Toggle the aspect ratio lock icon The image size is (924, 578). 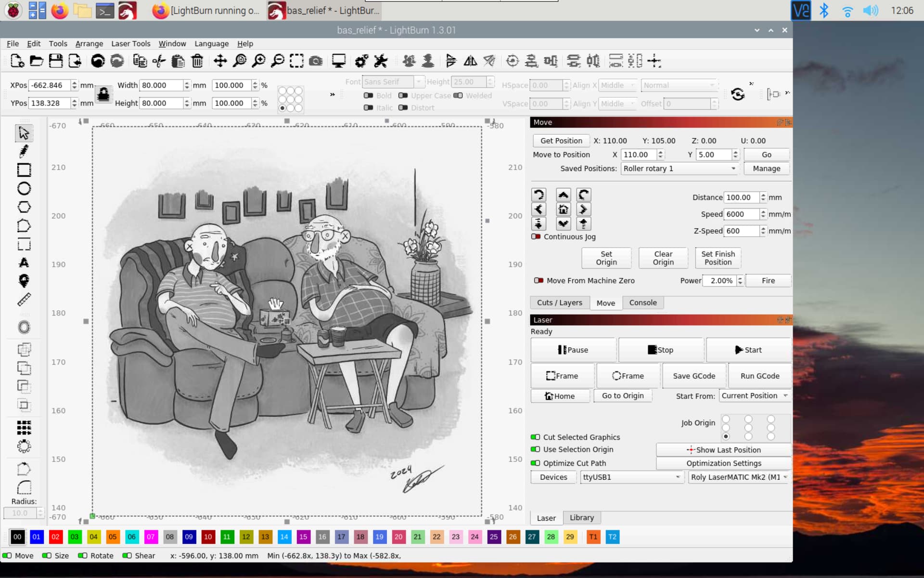click(x=103, y=94)
